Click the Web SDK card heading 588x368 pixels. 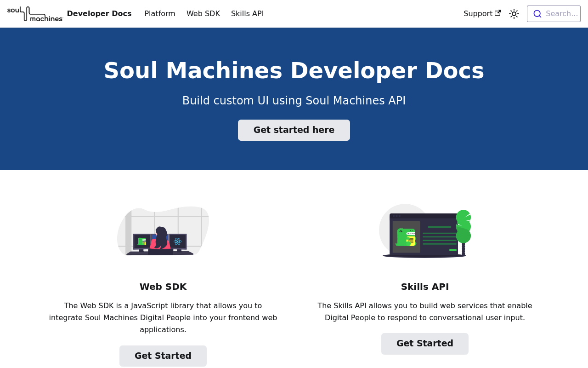(163, 287)
